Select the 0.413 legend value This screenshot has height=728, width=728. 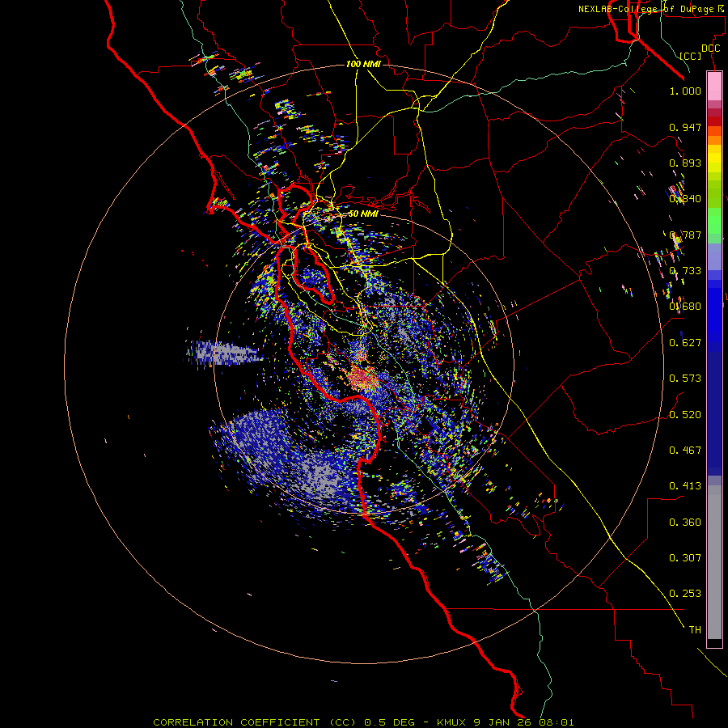click(685, 486)
